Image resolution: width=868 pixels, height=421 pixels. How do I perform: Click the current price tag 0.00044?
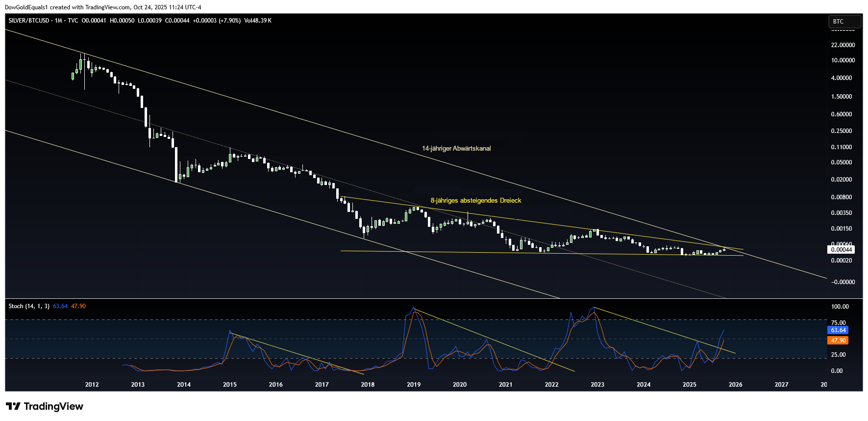[x=841, y=250]
